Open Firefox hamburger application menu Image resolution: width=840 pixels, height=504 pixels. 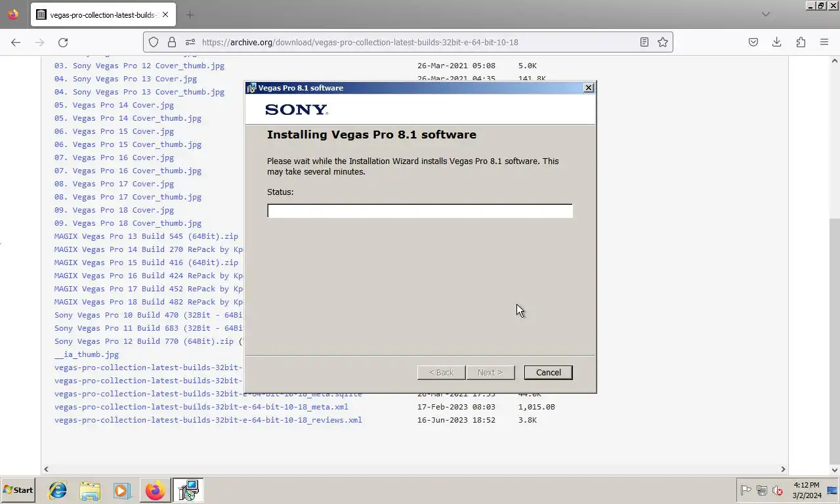[824, 42]
